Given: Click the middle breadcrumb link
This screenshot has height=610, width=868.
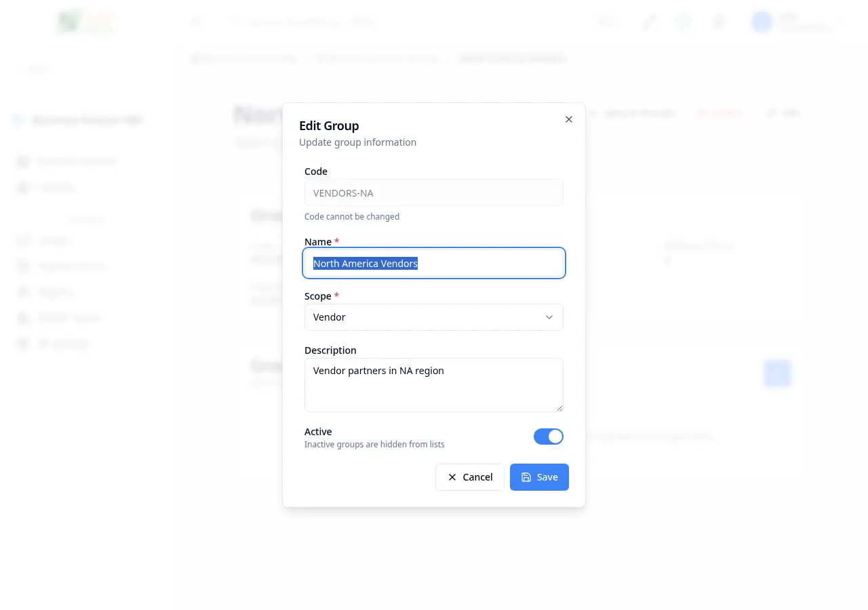Looking at the screenshot, I should [x=377, y=58].
